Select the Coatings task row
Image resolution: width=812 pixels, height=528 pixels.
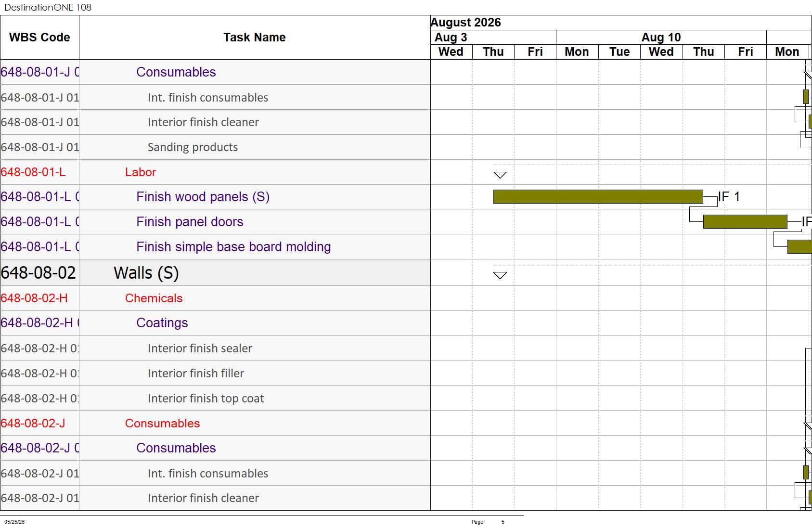click(215, 323)
